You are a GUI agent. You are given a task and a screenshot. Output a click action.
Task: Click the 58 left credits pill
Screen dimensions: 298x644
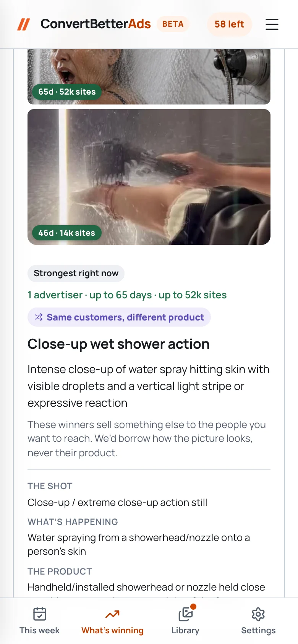pyautogui.click(x=229, y=24)
